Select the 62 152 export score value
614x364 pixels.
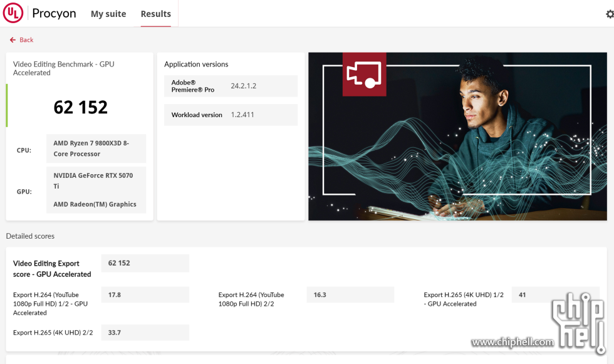click(x=119, y=263)
